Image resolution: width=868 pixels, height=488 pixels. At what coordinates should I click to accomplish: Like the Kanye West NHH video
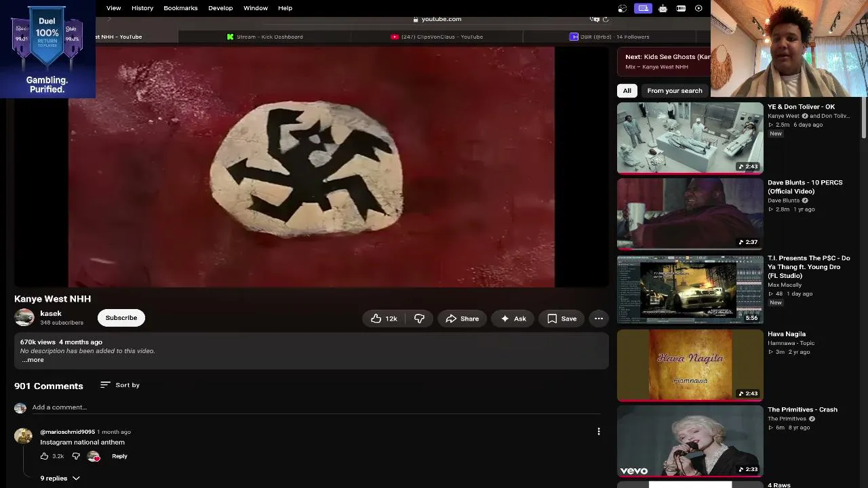[384, 319]
